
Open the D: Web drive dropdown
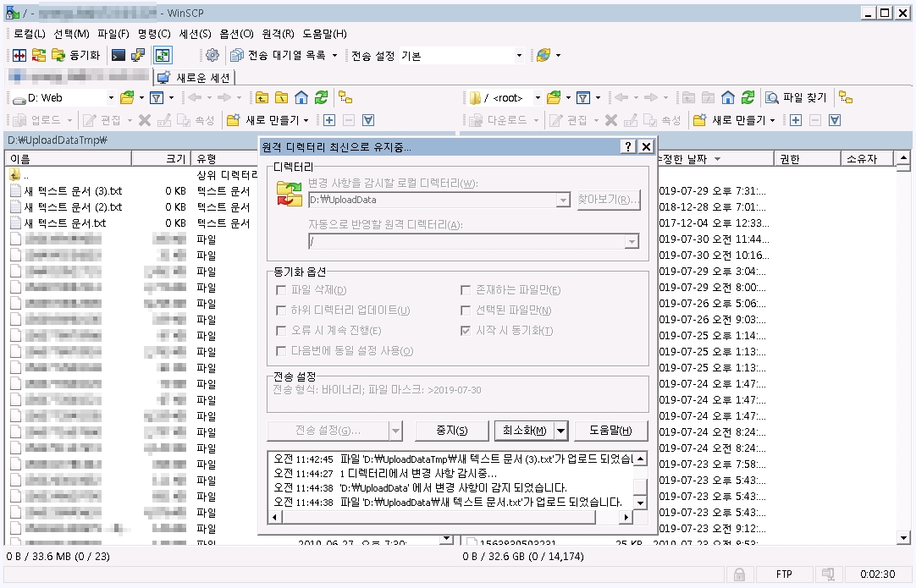click(x=111, y=97)
